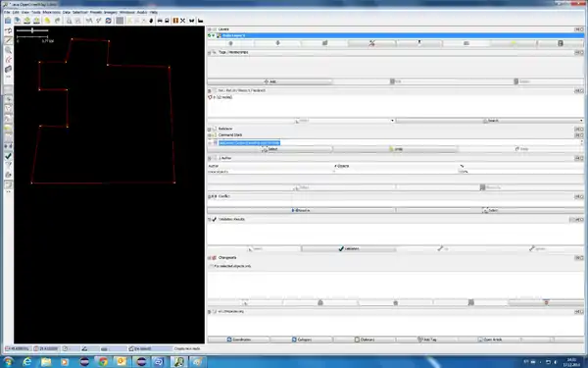Screen dimensions: 588x368
Task: Click the merge layer icon in Layers panel
Action: coord(371,43)
